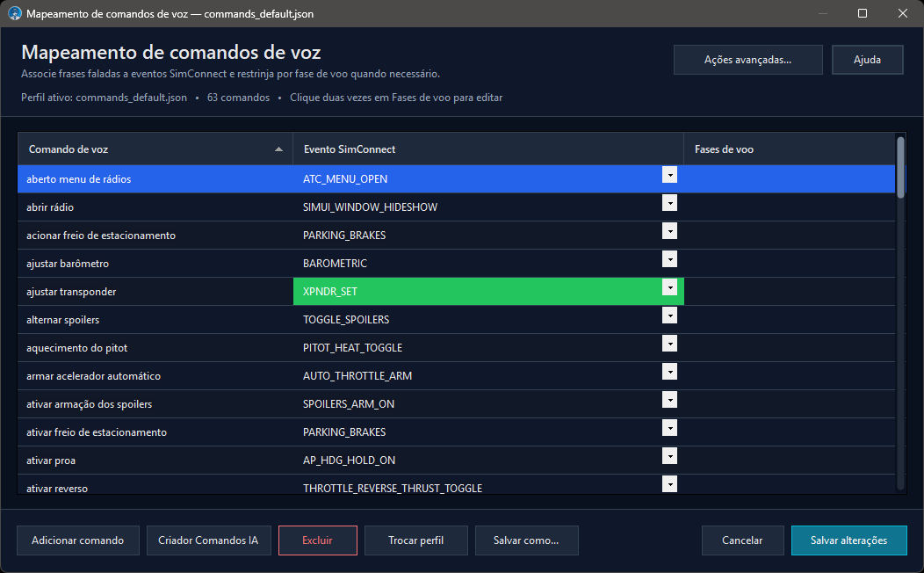Select 'ativar freio de estacionamento' command
The height and width of the screenshot is (573, 924).
click(155, 432)
